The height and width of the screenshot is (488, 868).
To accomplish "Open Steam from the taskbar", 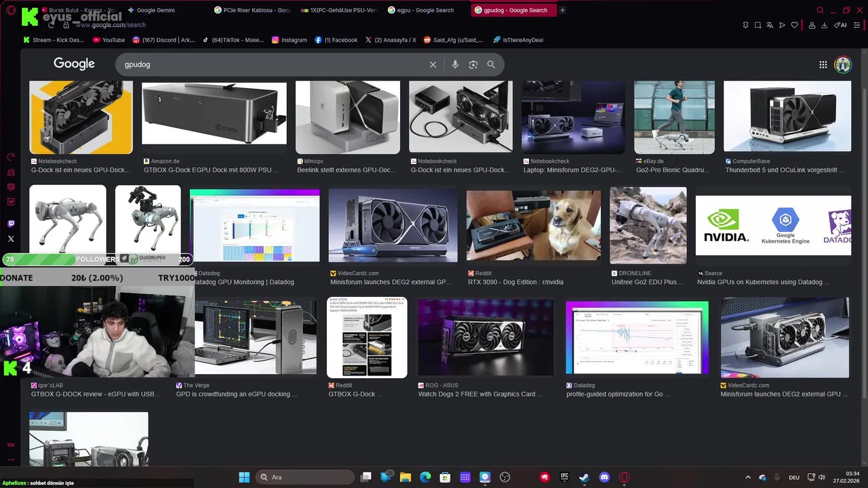I will coord(584,477).
